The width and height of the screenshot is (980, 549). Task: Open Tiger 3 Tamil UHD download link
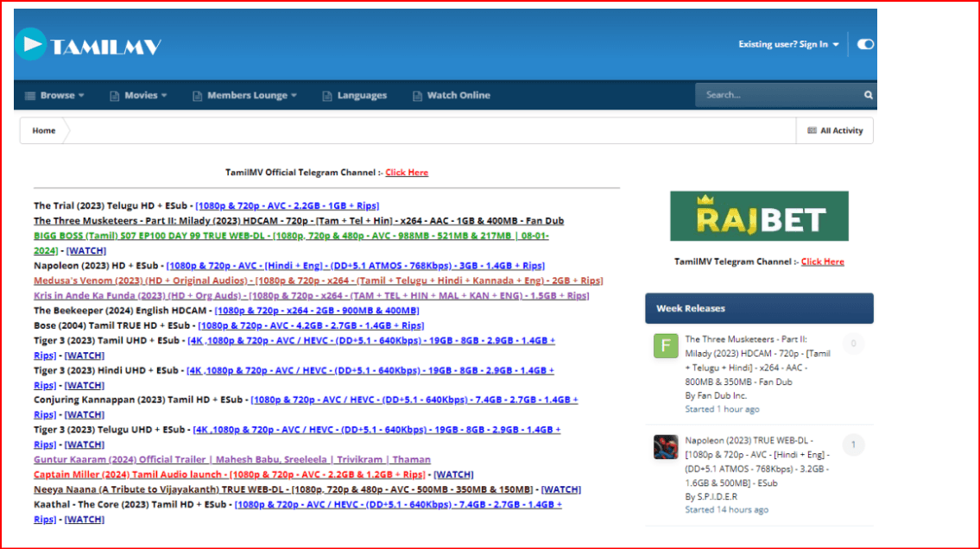click(371, 340)
